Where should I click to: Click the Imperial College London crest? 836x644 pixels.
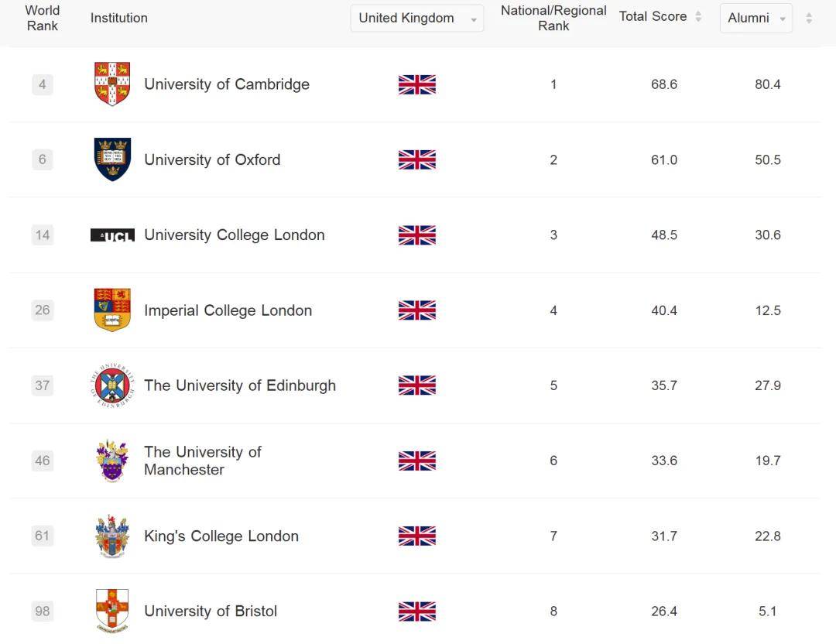click(112, 310)
